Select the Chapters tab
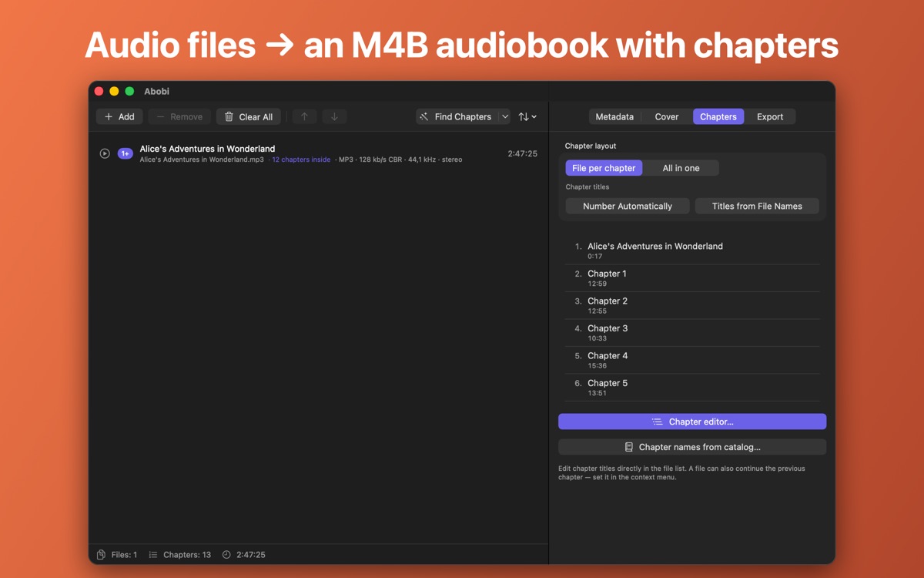 coord(718,116)
